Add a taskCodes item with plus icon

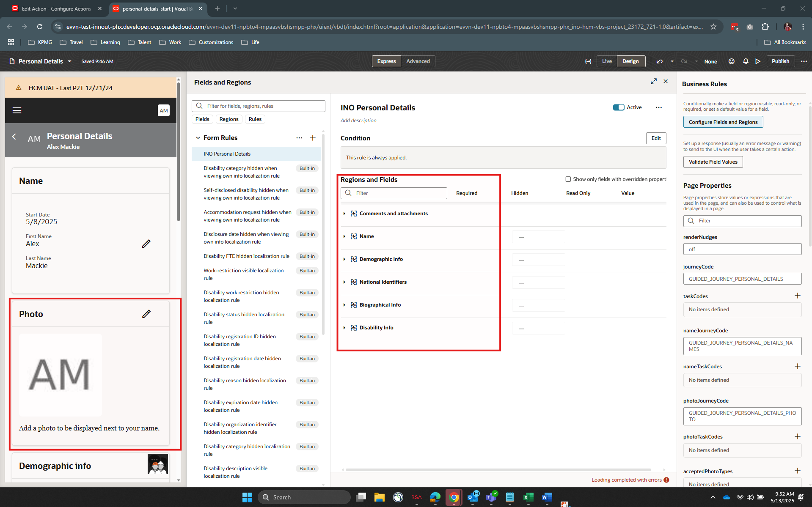798,296
